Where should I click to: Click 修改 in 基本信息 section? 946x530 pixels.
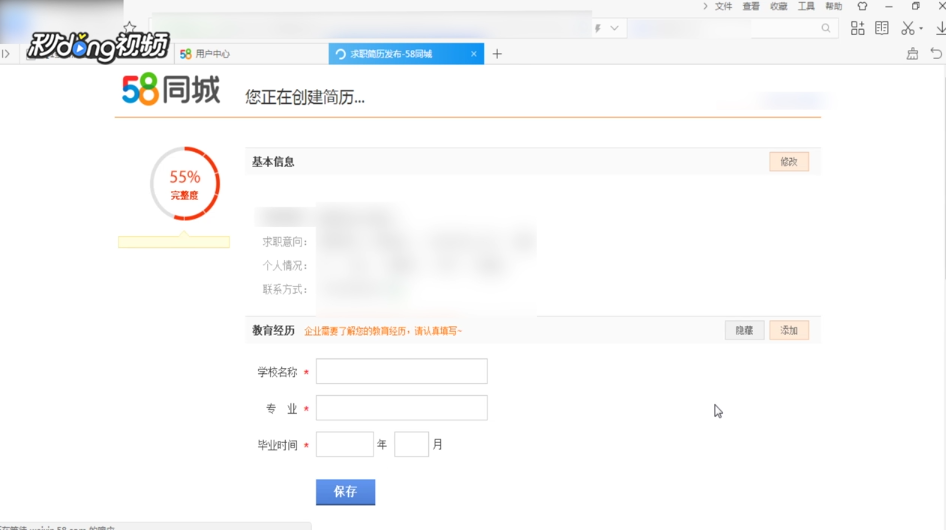pyautogui.click(x=789, y=162)
